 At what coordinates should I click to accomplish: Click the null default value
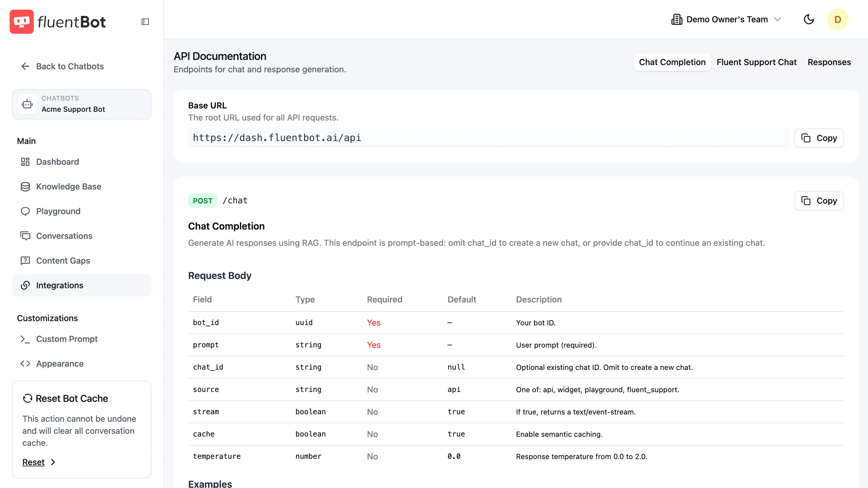coord(456,367)
